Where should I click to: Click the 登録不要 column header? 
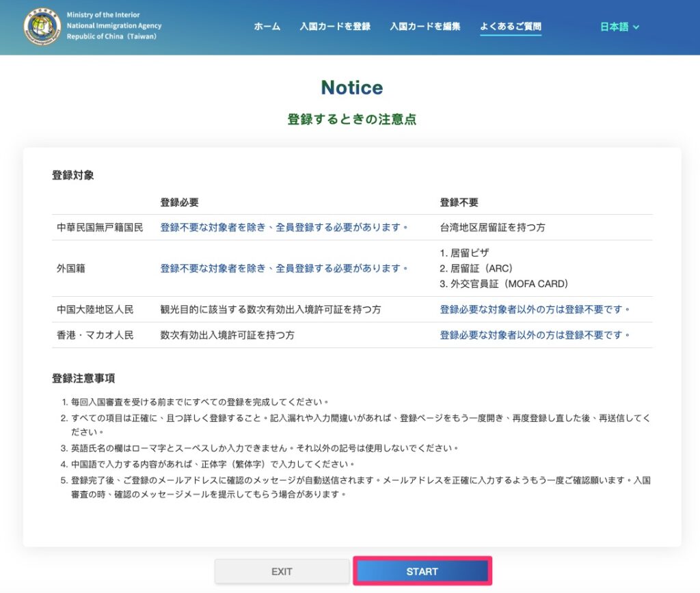click(459, 202)
